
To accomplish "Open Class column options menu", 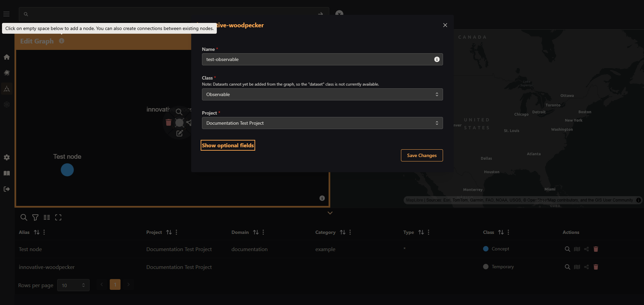I will (x=508, y=232).
